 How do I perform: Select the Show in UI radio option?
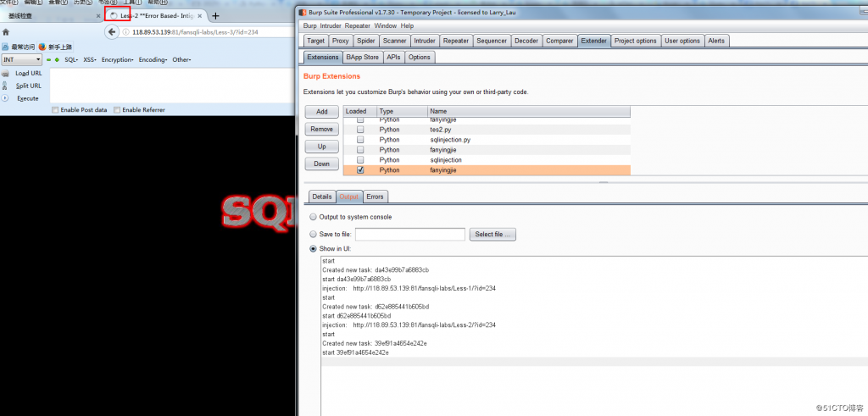tap(314, 249)
